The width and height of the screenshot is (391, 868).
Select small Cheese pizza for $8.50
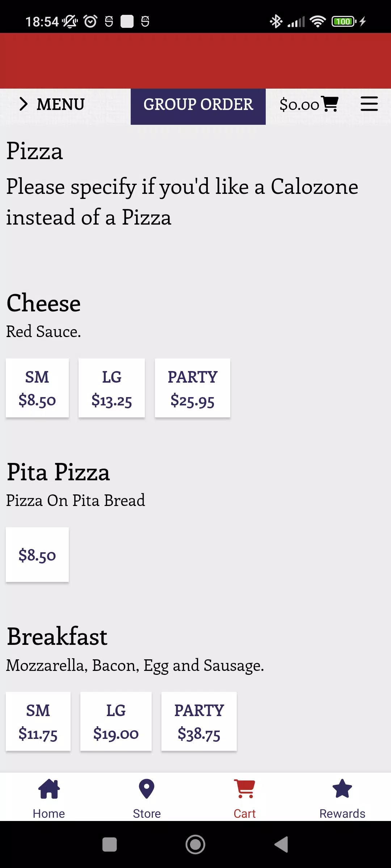pos(37,388)
